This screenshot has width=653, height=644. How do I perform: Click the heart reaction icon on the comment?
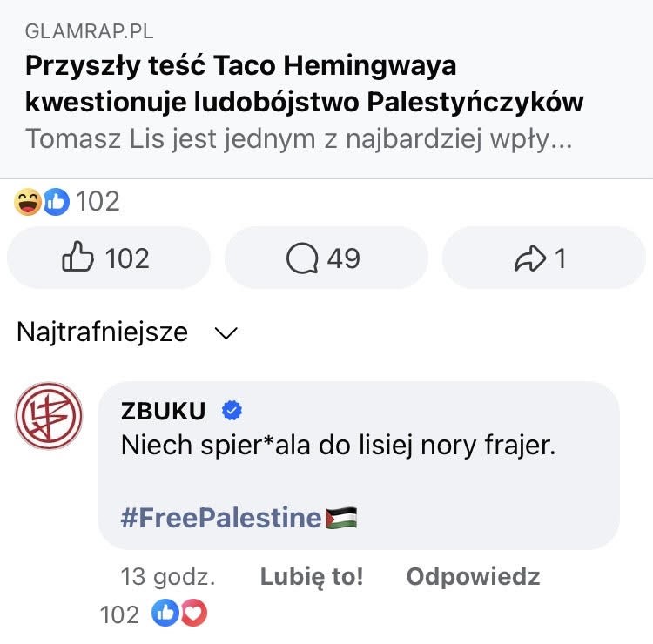[193, 614]
